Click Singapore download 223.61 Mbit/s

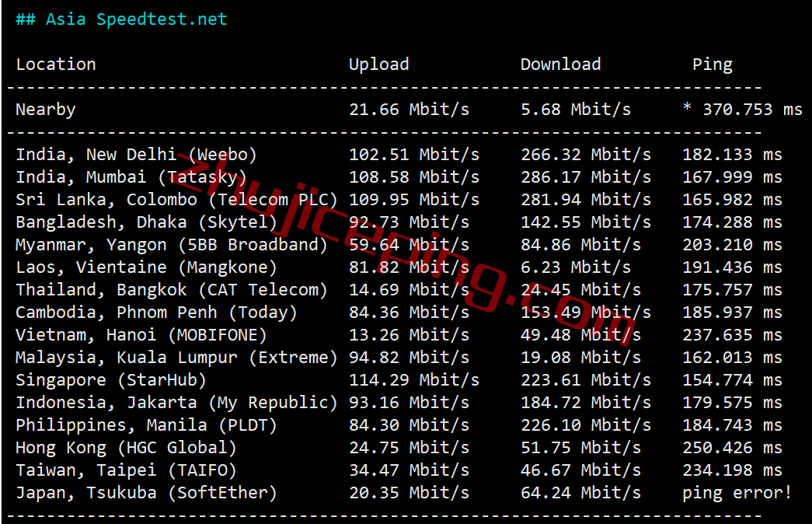pyautogui.click(x=586, y=380)
